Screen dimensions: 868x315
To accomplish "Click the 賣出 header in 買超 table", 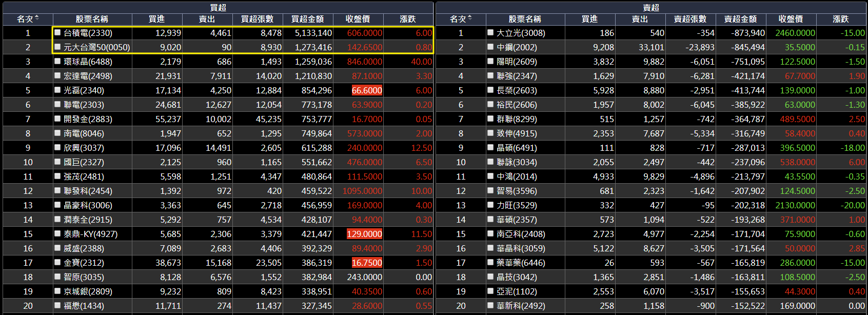I will pyautogui.click(x=207, y=19).
